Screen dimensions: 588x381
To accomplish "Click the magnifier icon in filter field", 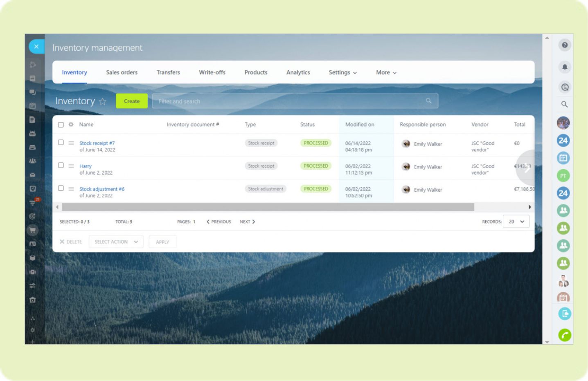I will [x=428, y=101].
